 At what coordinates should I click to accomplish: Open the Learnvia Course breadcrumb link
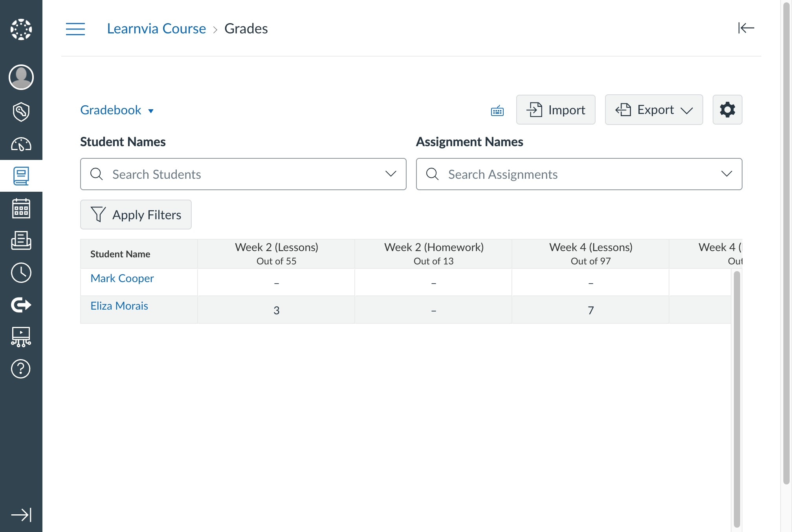[x=156, y=29]
